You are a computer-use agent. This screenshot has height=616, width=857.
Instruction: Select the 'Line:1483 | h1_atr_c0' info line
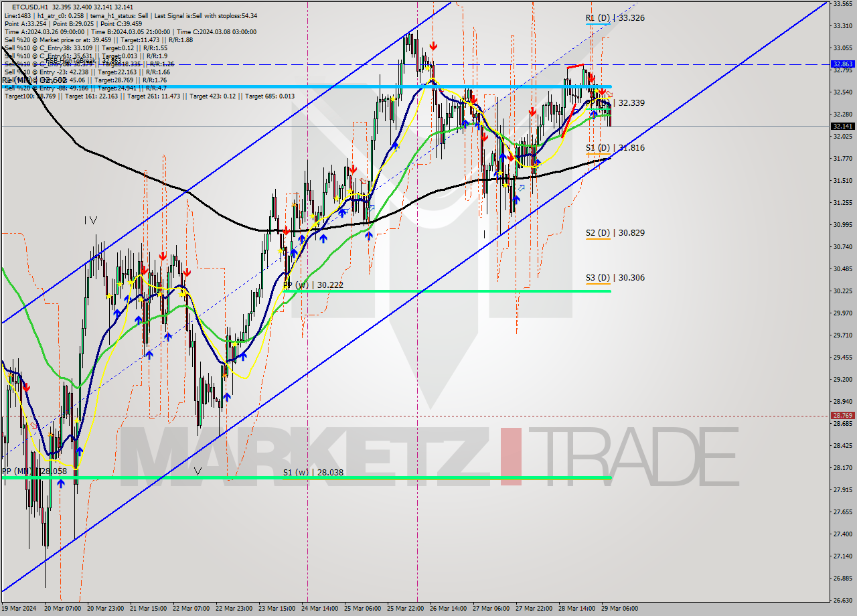point(131,15)
